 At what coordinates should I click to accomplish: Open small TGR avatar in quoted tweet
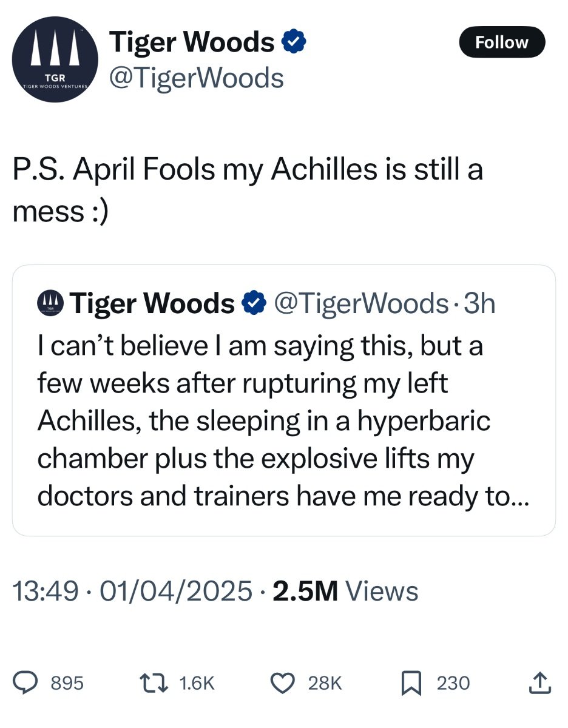51,303
